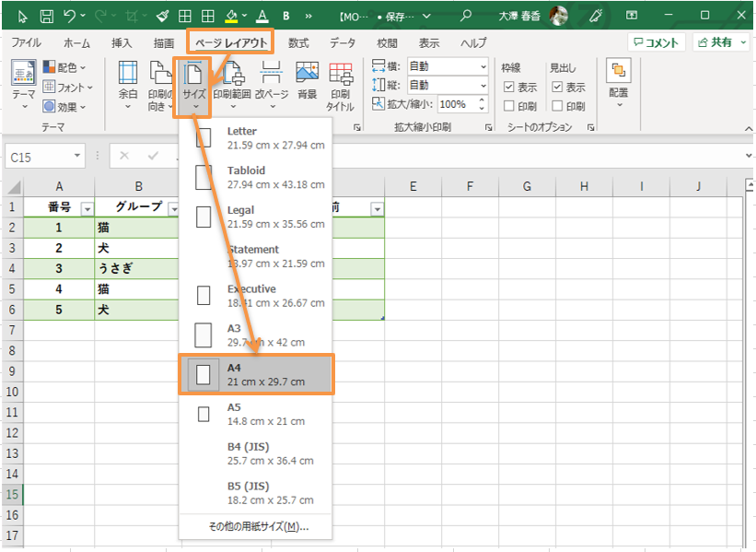This screenshot has height=552, width=756.
Task: Open the ファイル tab
Action: (x=27, y=42)
